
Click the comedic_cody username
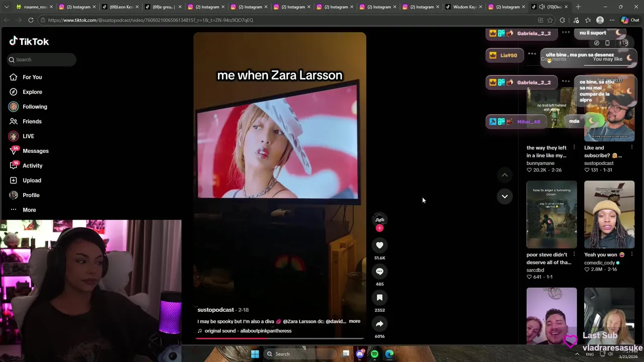[599, 263]
